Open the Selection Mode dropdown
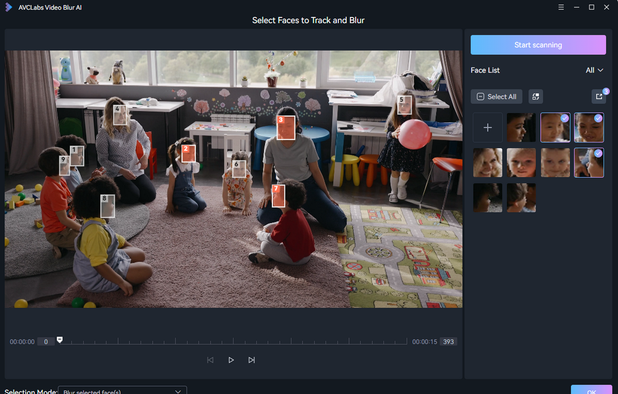Image resolution: width=618 pixels, height=394 pixels. 123,391
